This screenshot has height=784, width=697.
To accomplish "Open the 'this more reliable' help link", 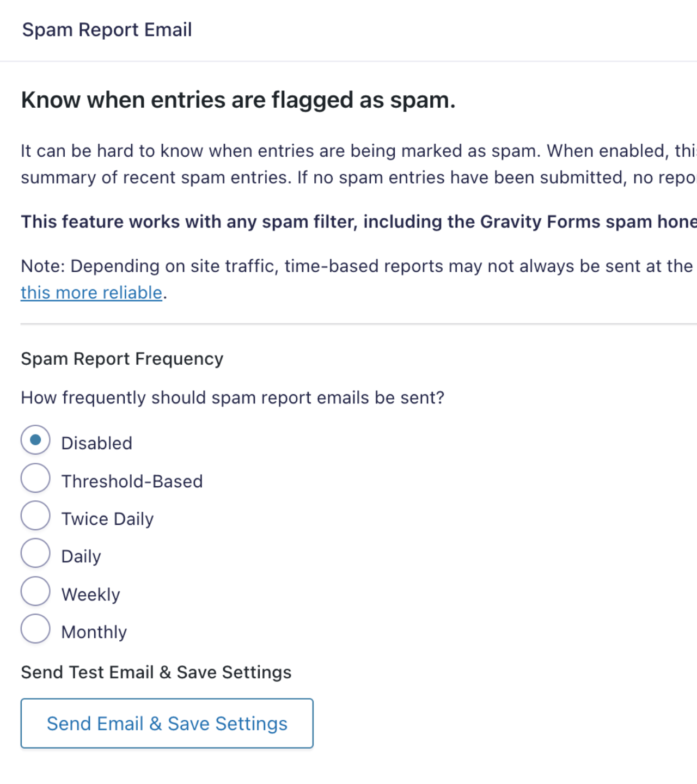I will click(x=91, y=292).
